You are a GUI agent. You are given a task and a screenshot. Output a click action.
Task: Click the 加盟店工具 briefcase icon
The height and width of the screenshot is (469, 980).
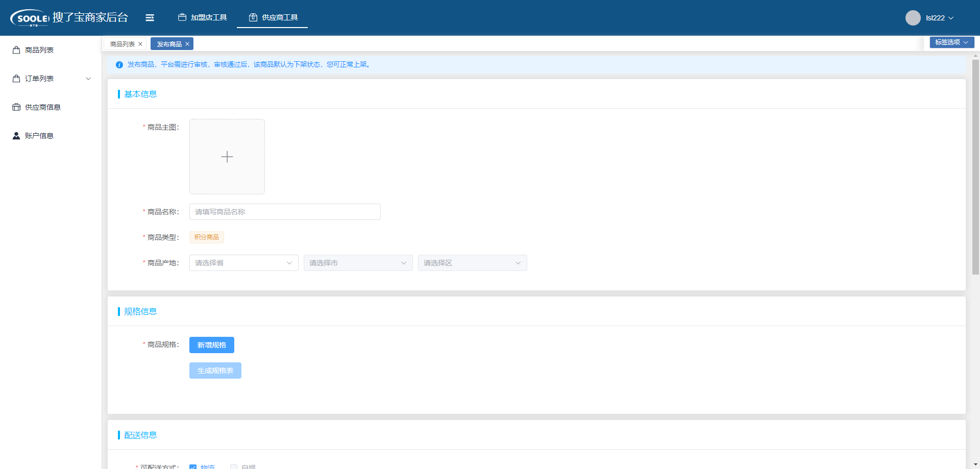point(182,17)
